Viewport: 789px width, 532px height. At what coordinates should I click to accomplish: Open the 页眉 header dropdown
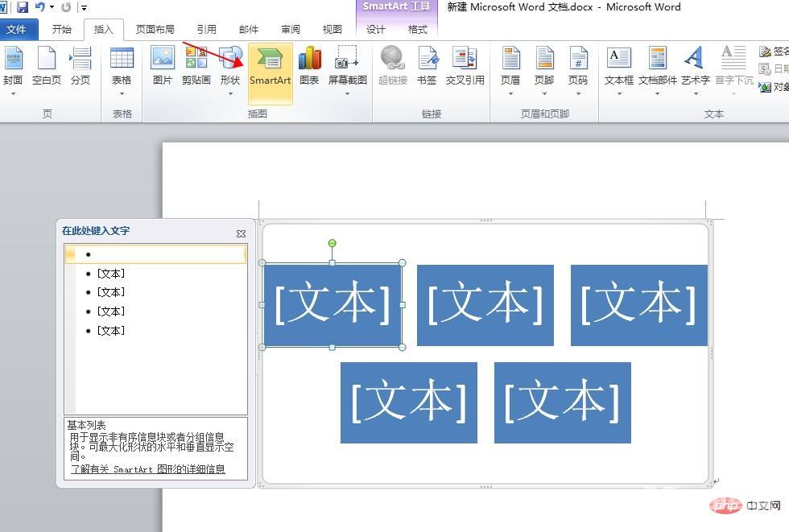[x=510, y=93]
